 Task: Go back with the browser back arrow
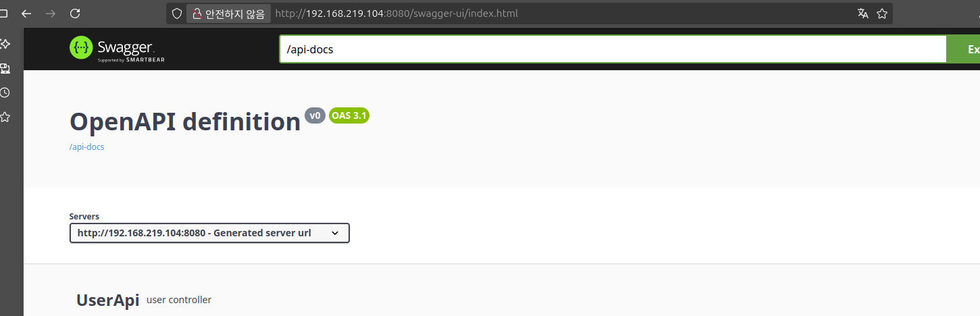pyautogui.click(x=26, y=13)
